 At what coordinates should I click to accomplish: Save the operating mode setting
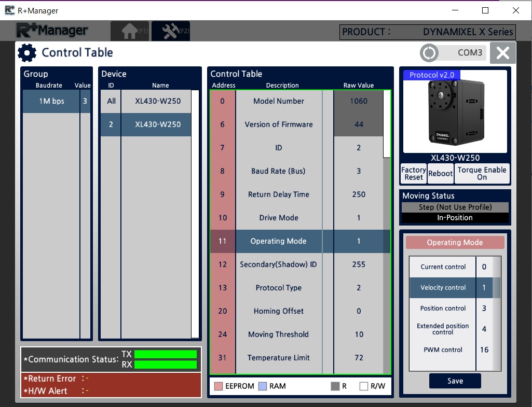tap(455, 381)
